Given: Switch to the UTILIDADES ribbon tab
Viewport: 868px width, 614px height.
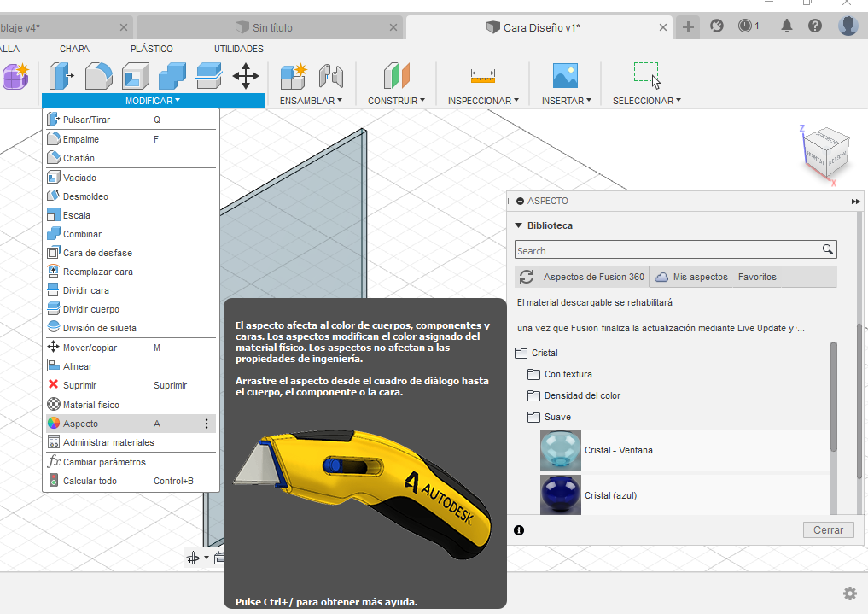Looking at the screenshot, I should 239,49.
